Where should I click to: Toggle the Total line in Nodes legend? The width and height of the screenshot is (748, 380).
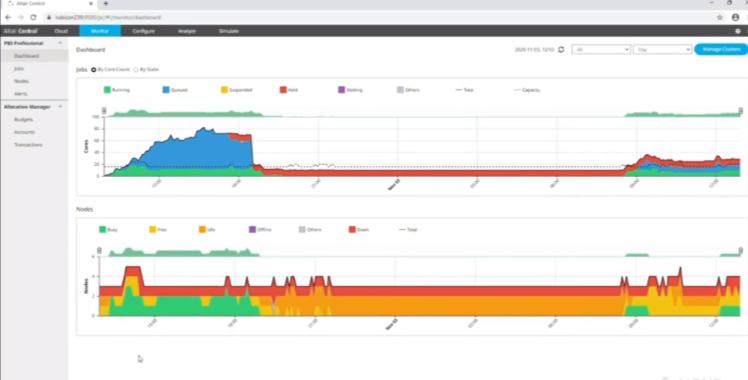408,229
